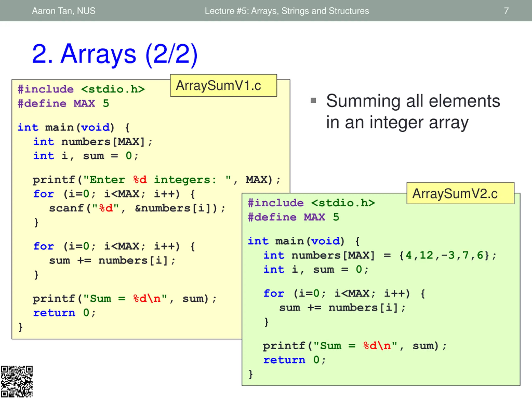This screenshot has width=532, height=399.
Task: Click the 'ArraySumV1.c' file label
Action: point(223,85)
